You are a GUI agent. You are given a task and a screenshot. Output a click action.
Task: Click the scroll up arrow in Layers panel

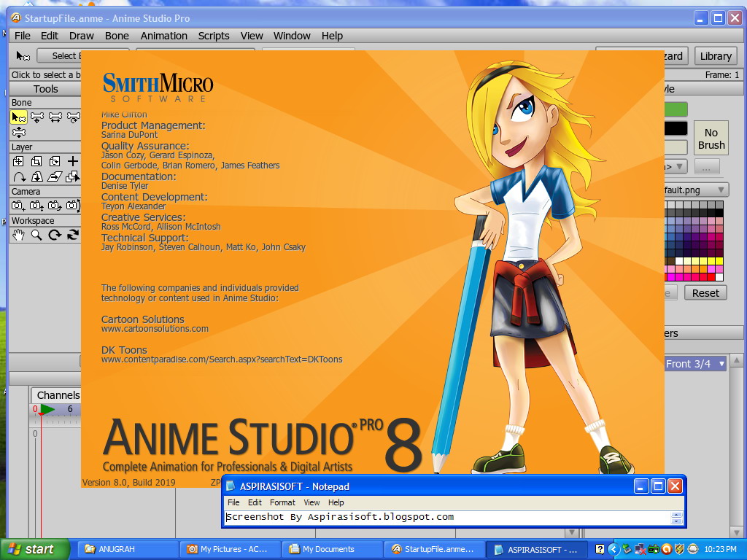coord(737,361)
